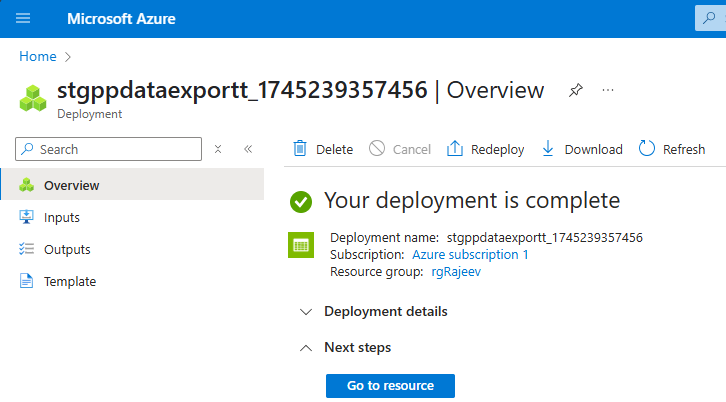726x402 pixels.
Task: Collapse the sidebar menu with double chevron
Action: (248, 149)
